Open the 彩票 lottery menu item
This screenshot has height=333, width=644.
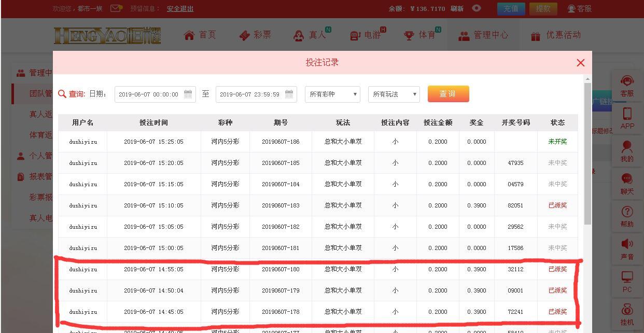click(255, 35)
